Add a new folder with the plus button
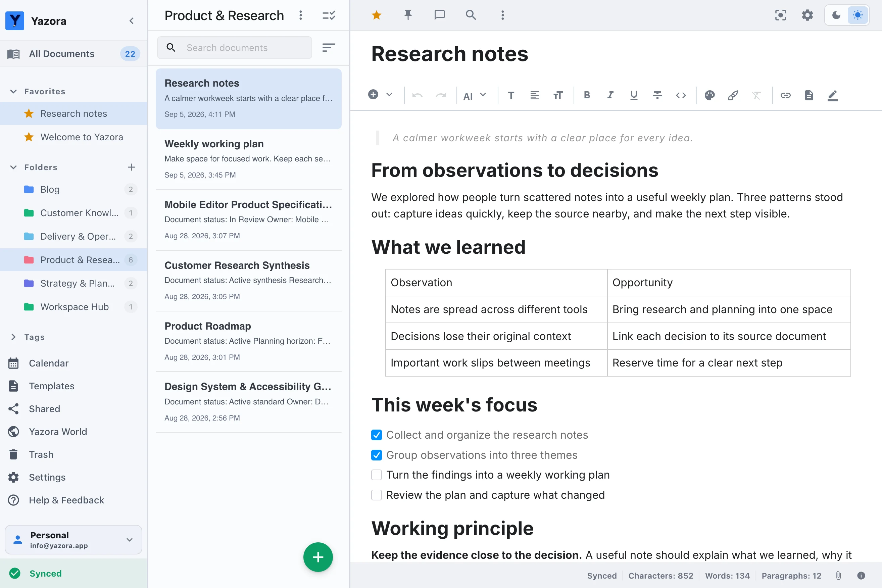This screenshot has height=588, width=882. click(131, 167)
